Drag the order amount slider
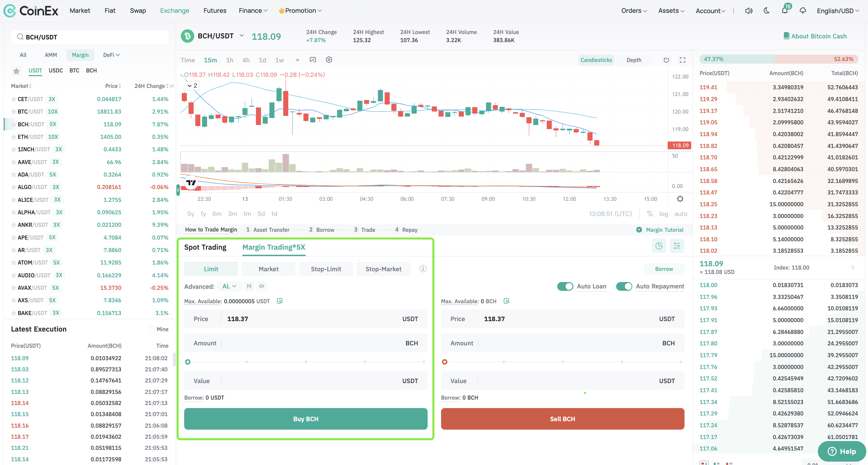The image size is (868, 465). point(188,361)
